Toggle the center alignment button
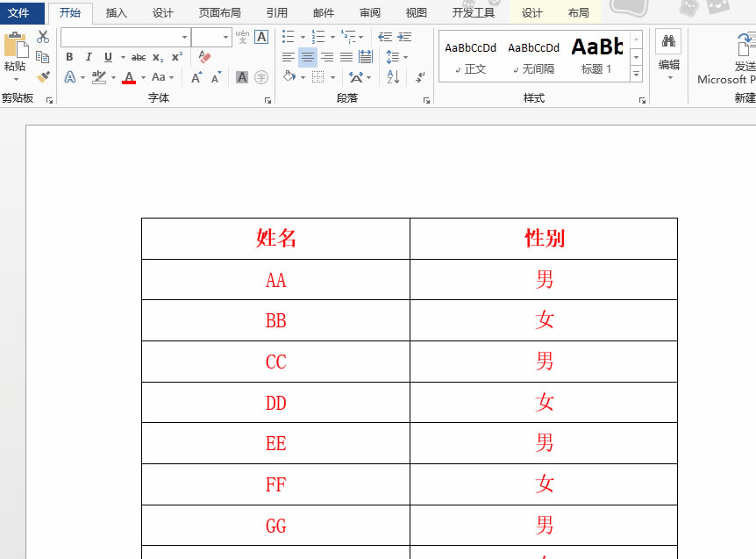This screenshot has width=756, height=559. [307, 57]
